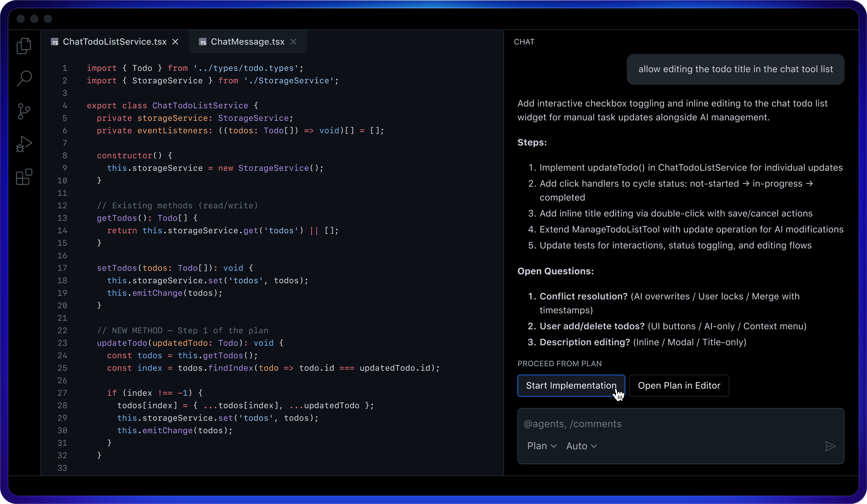Open the Explorer panel in the sidebar

pyautogui.click(x=24, y=45)
